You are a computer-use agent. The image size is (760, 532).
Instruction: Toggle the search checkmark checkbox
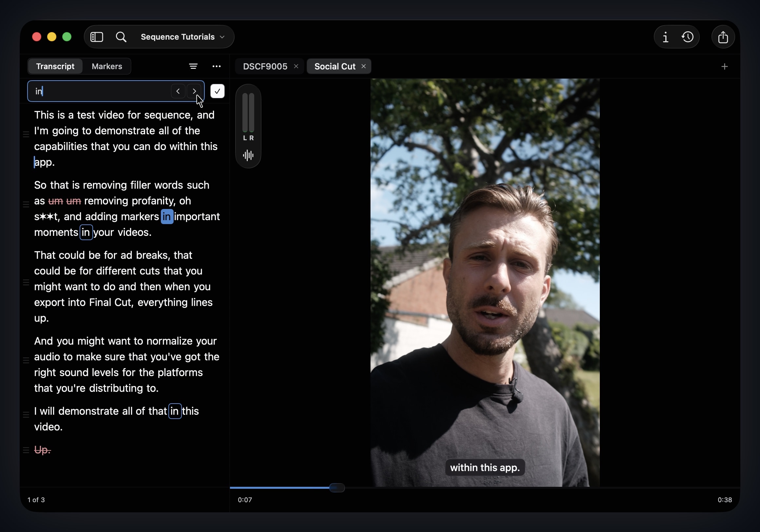[x=218, y=91]
